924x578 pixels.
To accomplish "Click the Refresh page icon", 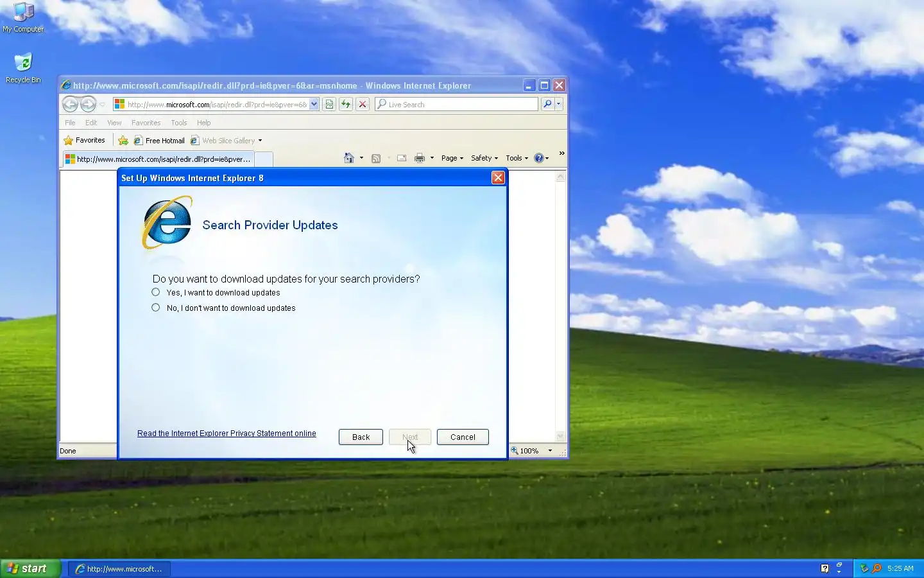I will (x=346, y=104).
